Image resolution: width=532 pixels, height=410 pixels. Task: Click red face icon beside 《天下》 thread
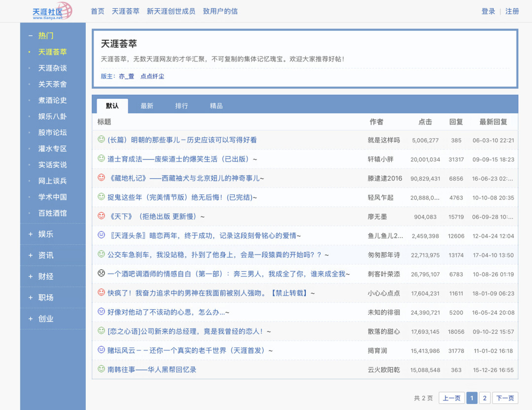coord(101,216)
